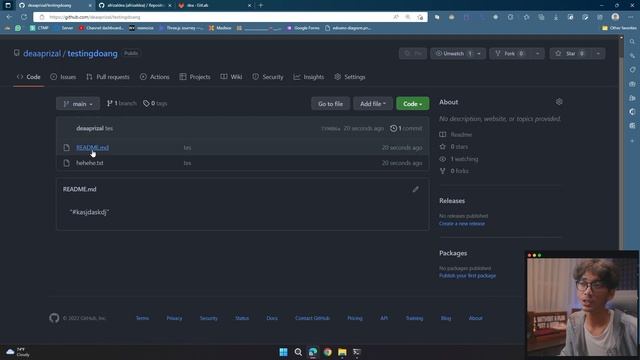Image resolution: width=640 pixels, height=360 pixels.
Task: Click the GitHub logo in footer
Action: click(x=54, y=318)
